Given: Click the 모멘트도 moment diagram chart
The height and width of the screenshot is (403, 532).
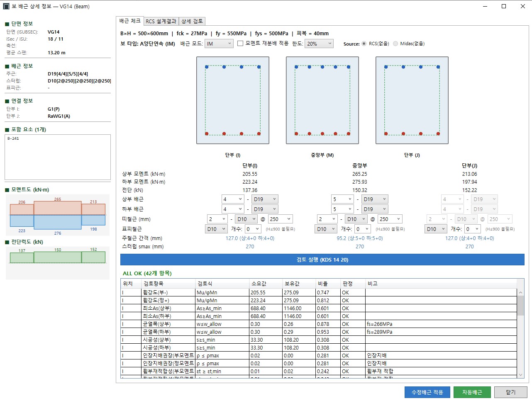Looking at the screenshot, I should [x=58, y=215].
